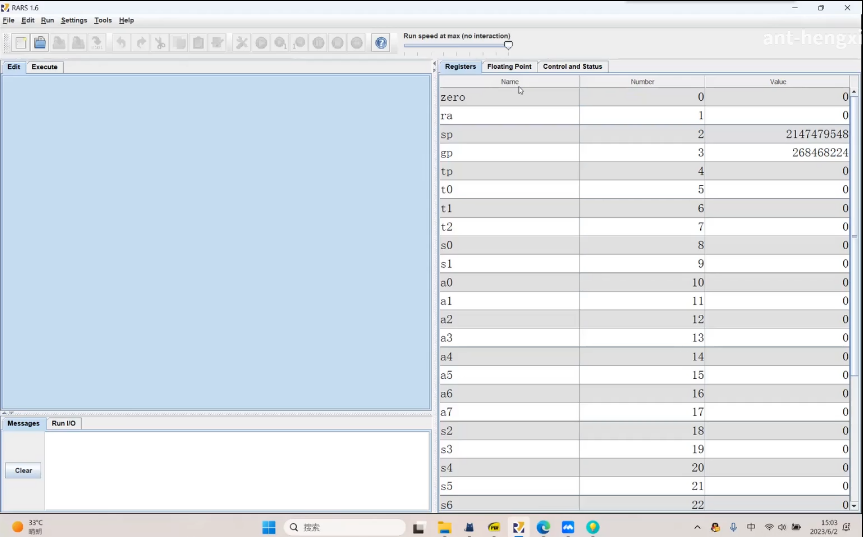Open the File menu
The width and height of the screenshot is (863, 537).
coord(8,20)
